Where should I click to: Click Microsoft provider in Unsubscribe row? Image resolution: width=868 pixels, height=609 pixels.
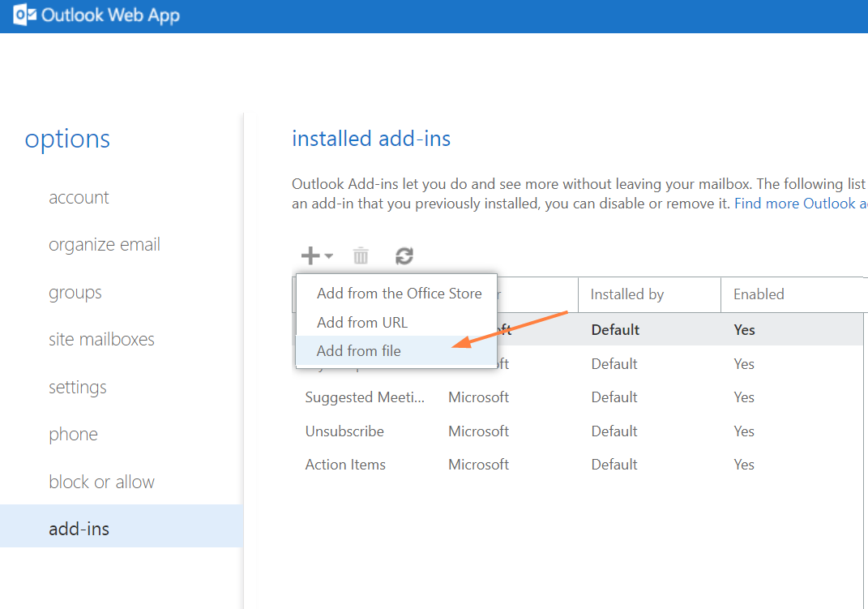(478, 431)
